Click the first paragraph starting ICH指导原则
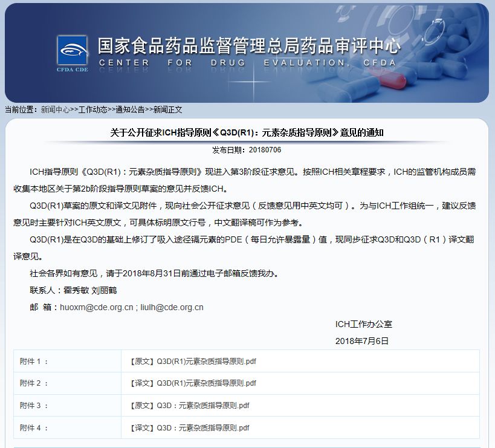Screen dimensions: 495x448 pyautogui.click(x=245, y=180)
